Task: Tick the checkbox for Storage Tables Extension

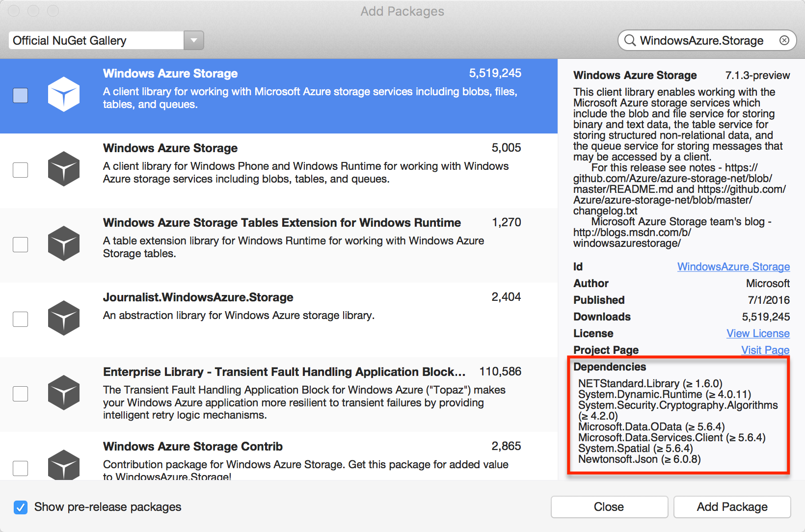Action: tap(20, 244)
